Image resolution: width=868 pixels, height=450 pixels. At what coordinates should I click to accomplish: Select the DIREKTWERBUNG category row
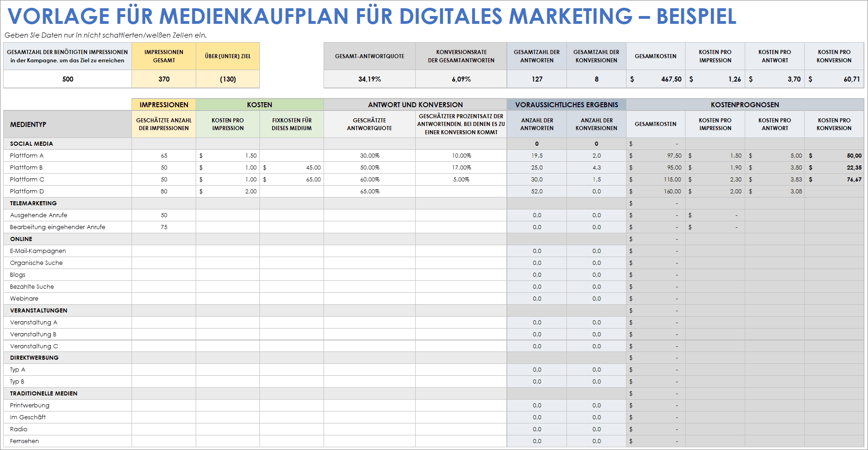[67, 357]
